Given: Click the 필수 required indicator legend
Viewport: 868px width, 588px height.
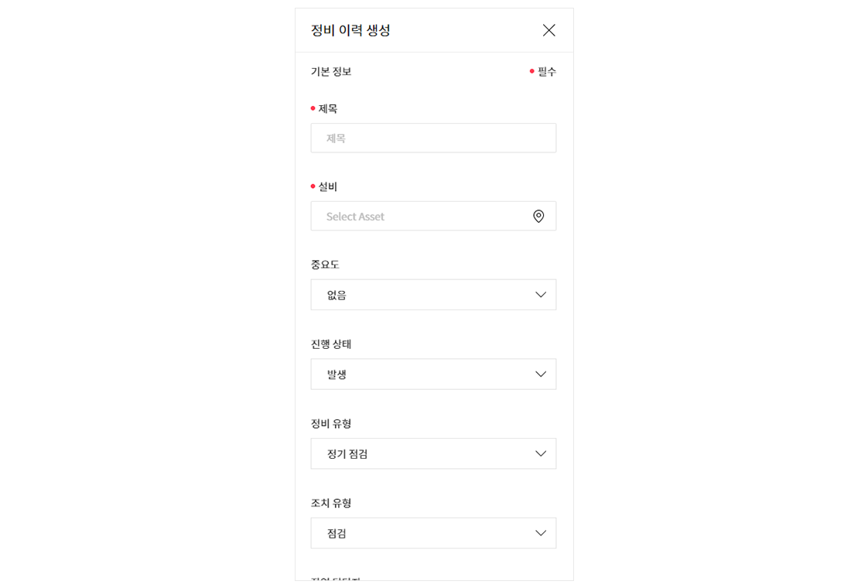Looking at the screenshot, I should coord(543,71).
